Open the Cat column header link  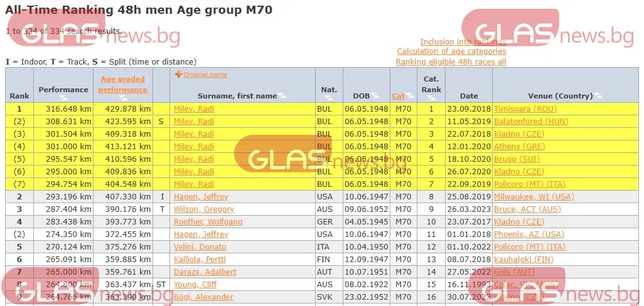pyautogui.click(x=398, y=96)
